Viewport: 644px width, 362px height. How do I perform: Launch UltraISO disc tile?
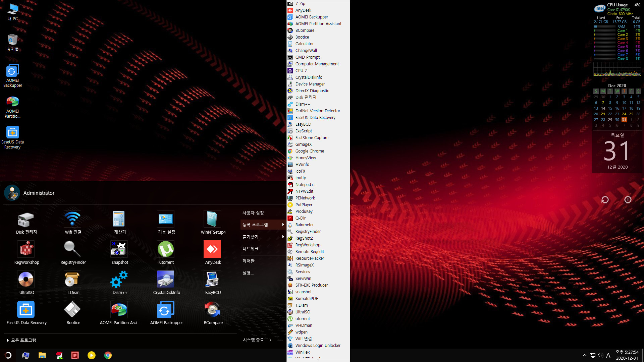tap(26, 283)
